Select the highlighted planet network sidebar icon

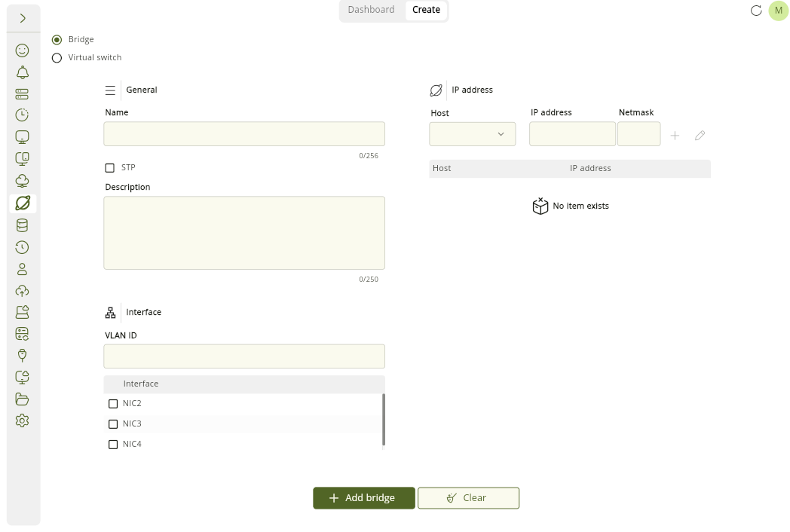coord(23,203)
